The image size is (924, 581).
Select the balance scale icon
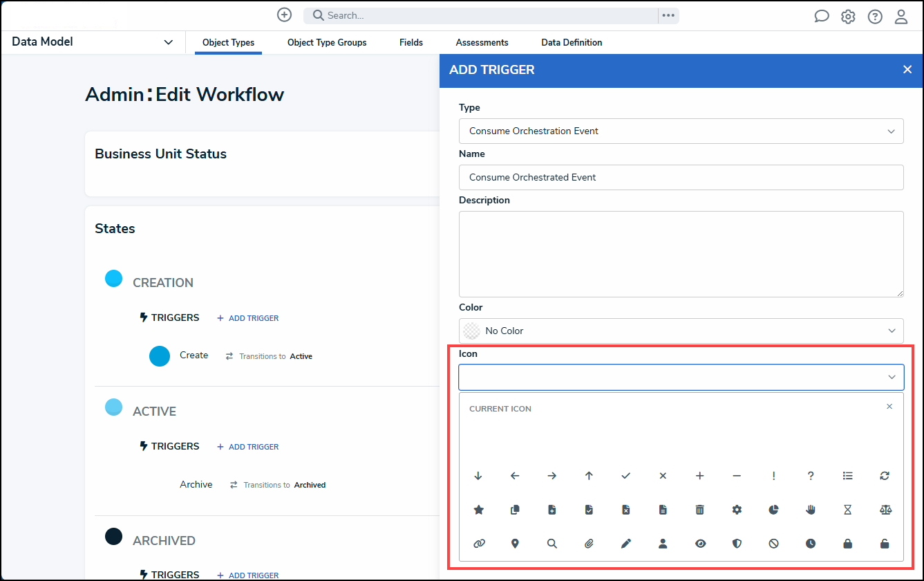tap(885, 510)
